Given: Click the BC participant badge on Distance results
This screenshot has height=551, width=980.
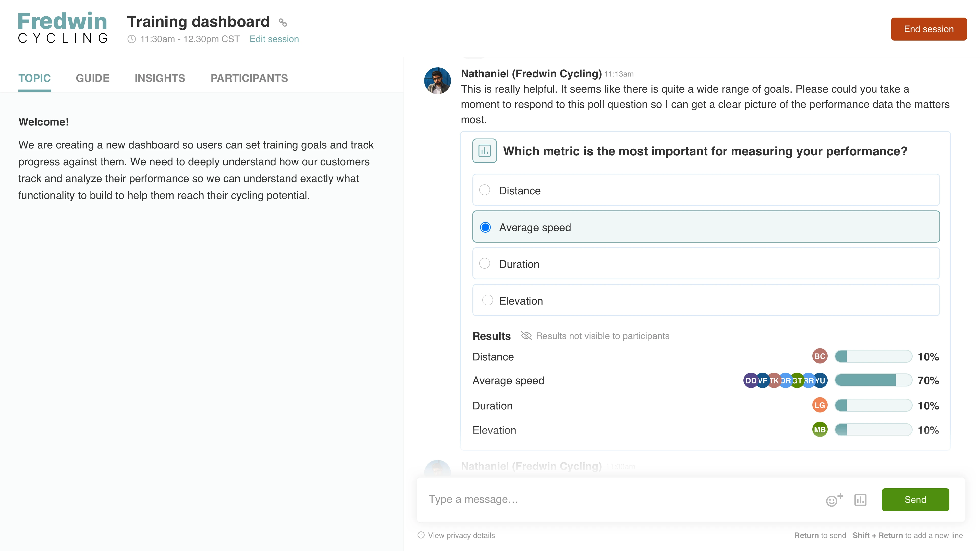Looking at the screenshot, I should point(820,356).
